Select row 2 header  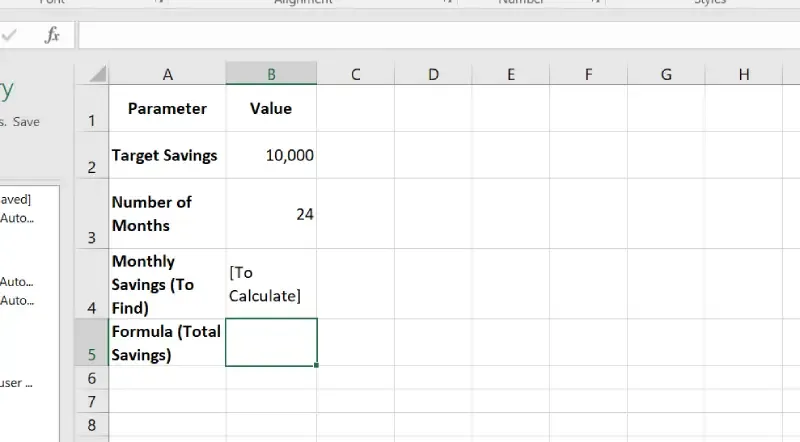click(92, 155)
